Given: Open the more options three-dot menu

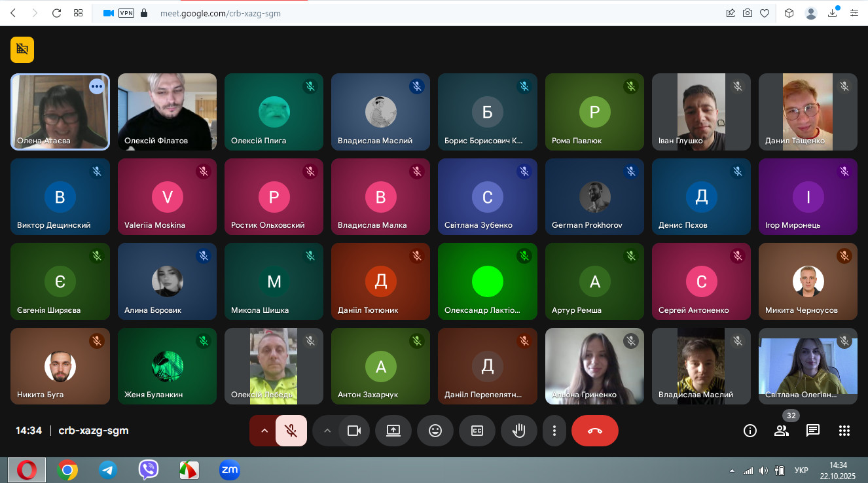Looking at the screenshot, I should pos(554,431).
